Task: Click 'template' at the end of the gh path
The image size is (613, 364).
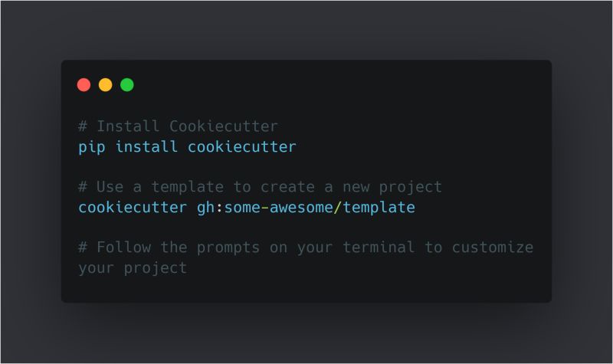Action: pyautogui.click(x=379, y=208)
